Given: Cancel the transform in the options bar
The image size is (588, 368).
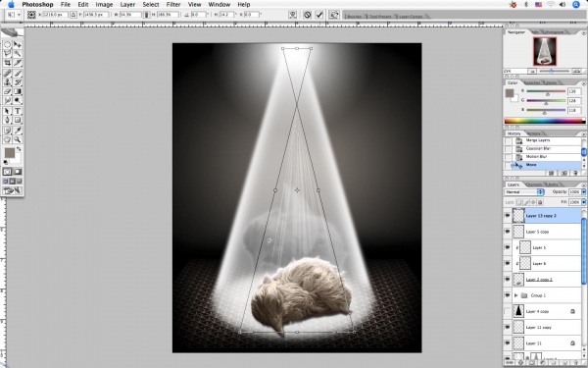Looking at the screenshot, I should [x=307, y=15].
